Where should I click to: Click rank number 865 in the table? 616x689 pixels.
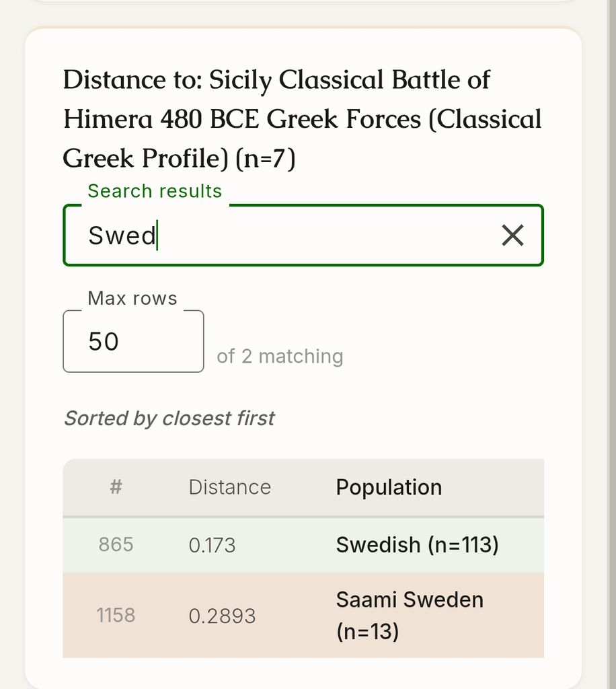pyautogui.click(x=116, y=545)
